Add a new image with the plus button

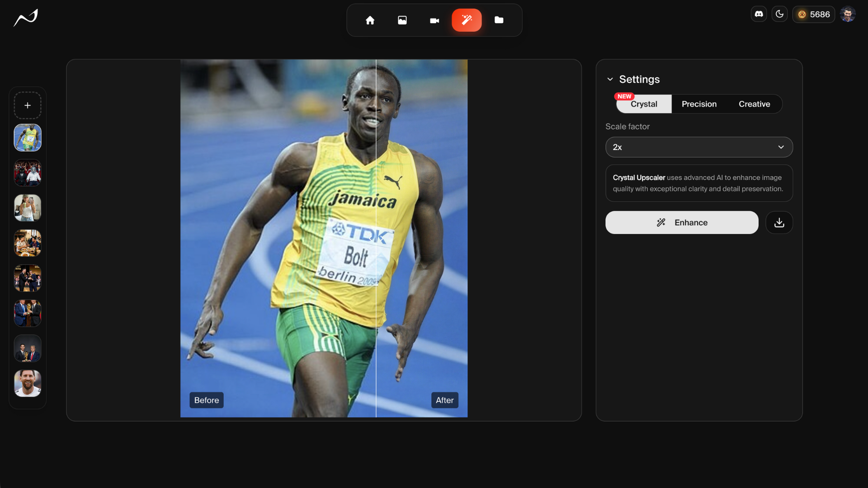(x=27, y=105)
